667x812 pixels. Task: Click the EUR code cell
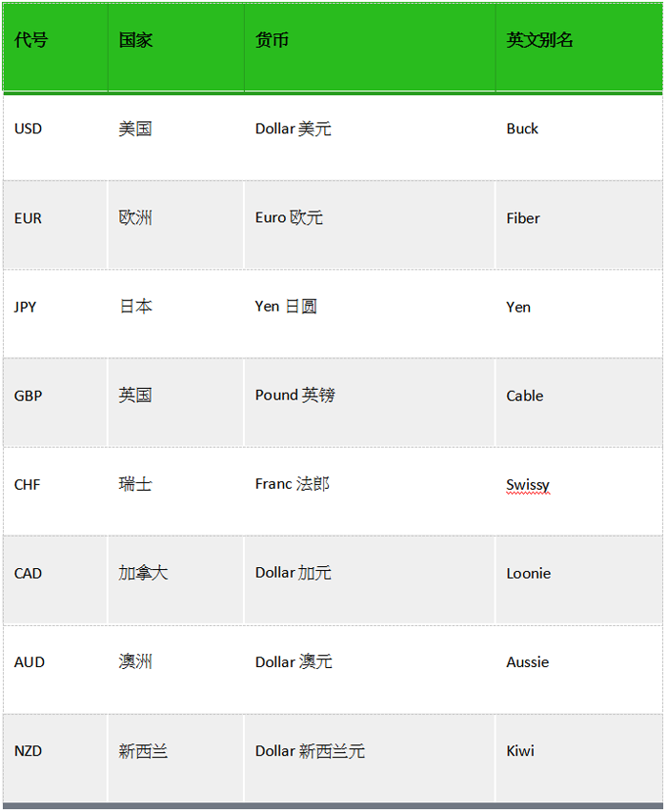tap(29, 218)
